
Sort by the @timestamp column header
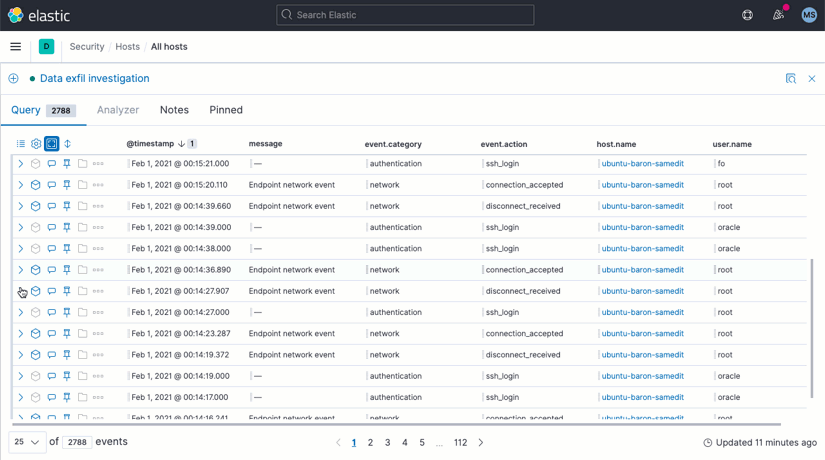(x=150, y=144)
